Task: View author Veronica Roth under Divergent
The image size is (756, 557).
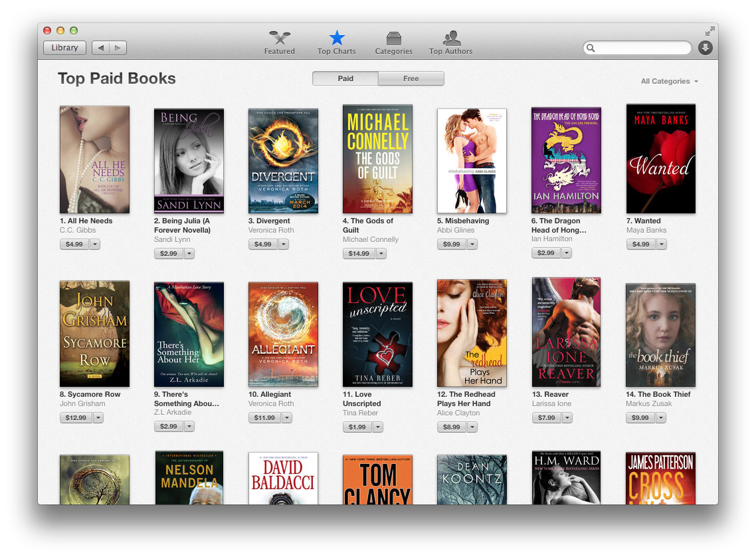Action: [271, 230]
